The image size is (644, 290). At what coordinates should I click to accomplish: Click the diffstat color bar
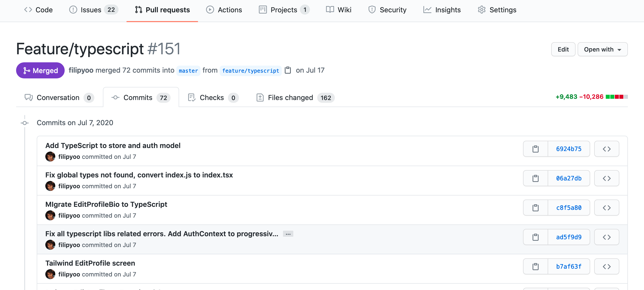click(x=617, y=97)
